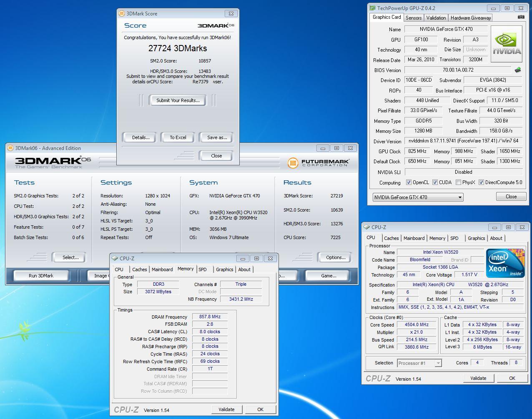Viewport: 532px width, 419px height.
Task: Click Submit Your Results button
Action: click(x=178, y=100)
